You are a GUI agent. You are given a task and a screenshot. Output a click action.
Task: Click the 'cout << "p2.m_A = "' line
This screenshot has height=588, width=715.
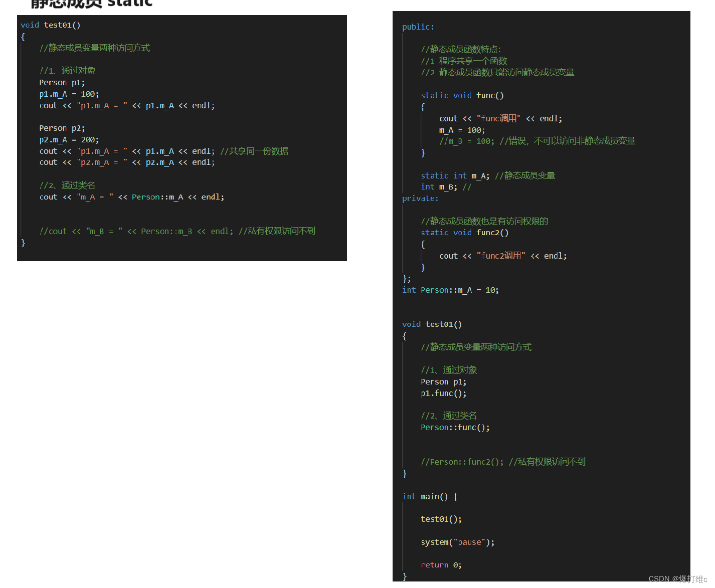click(x=127, y=162)
